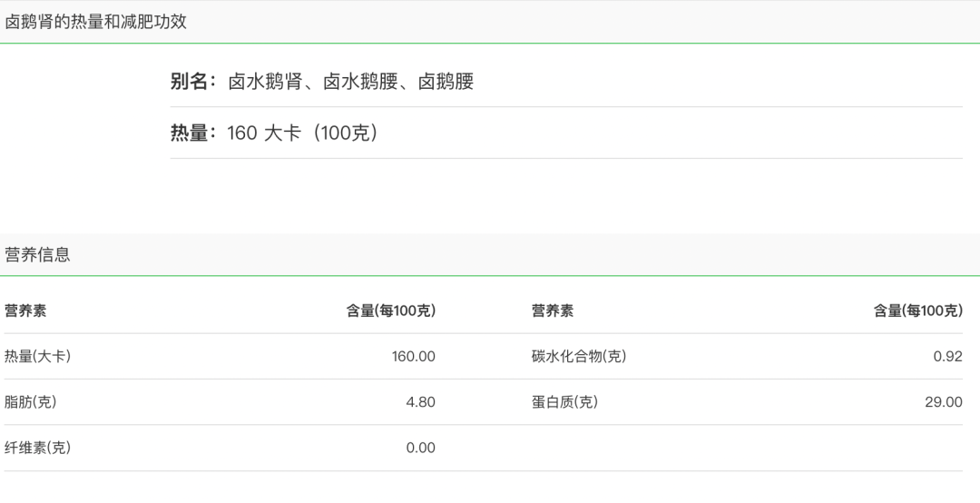Click the 160 大卡（100克）value
This screenshot has width=980, height=503.
(303, 133)
